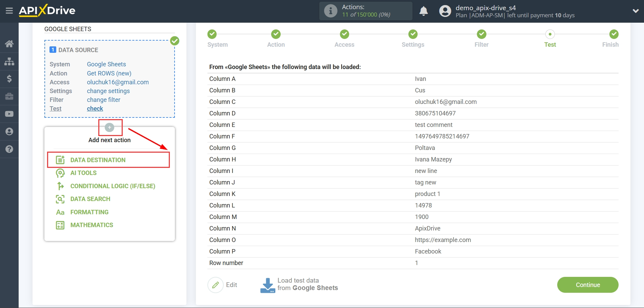Select MATHEMATICS menu option
Viewport: 644px width, 308px height.
pyautogui.click(x=92, y=225)
